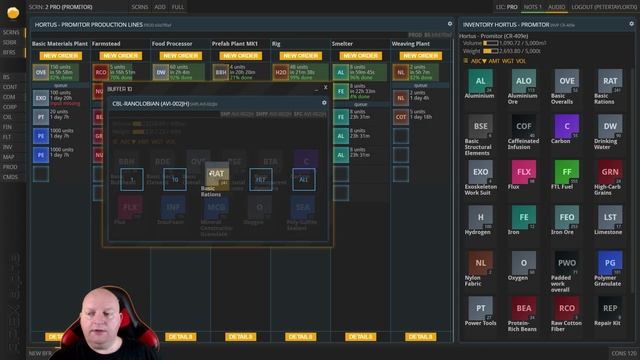Sort inventory by AMT

494,61
